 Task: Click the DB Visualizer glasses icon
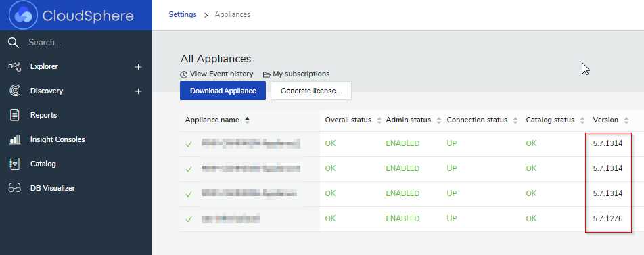[14, 188]
